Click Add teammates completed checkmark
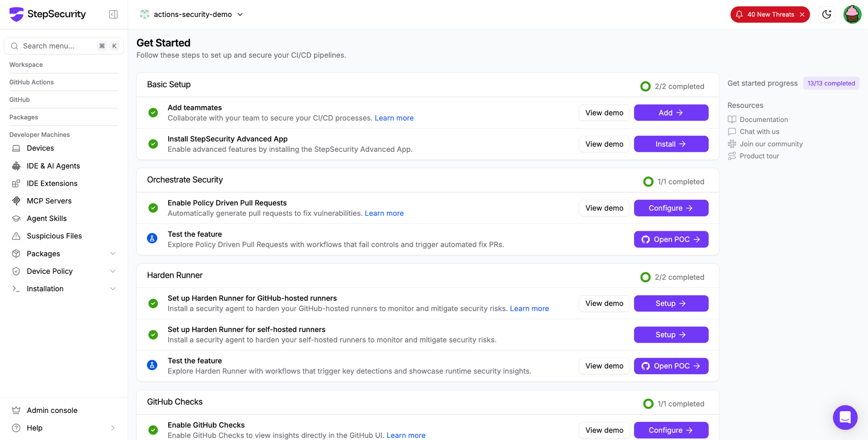The width and height of the screenshot is (868, 440). click(x=153, y=113)
